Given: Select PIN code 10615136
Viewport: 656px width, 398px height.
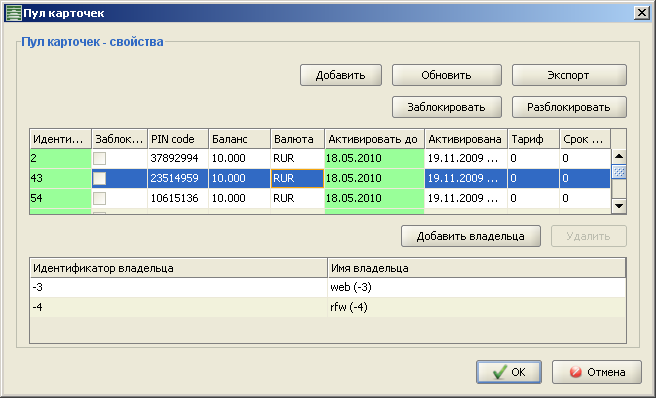Looking at the screenshot, I should tap(178, 198).
